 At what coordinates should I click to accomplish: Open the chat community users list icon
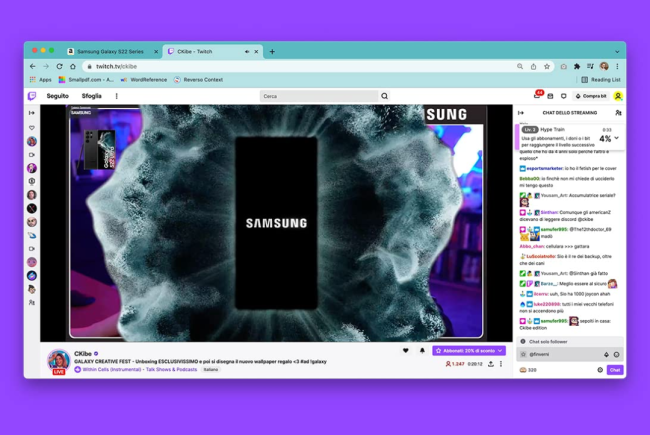(618, 113)
